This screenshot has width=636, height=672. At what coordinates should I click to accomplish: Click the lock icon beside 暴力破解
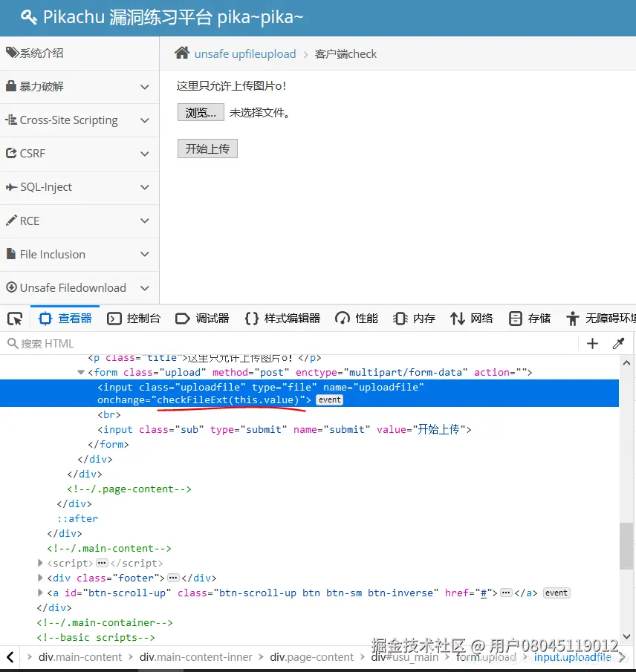(x=11, y=85)
